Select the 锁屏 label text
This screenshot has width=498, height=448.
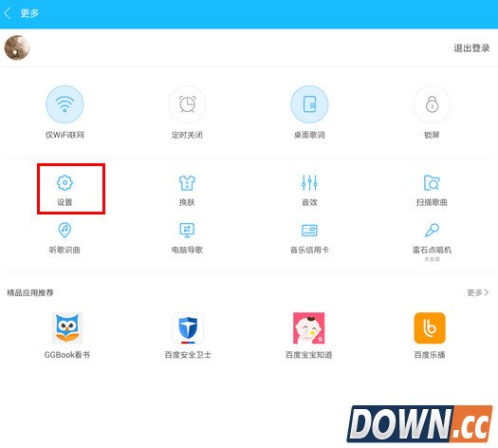[x=432, y=135]
